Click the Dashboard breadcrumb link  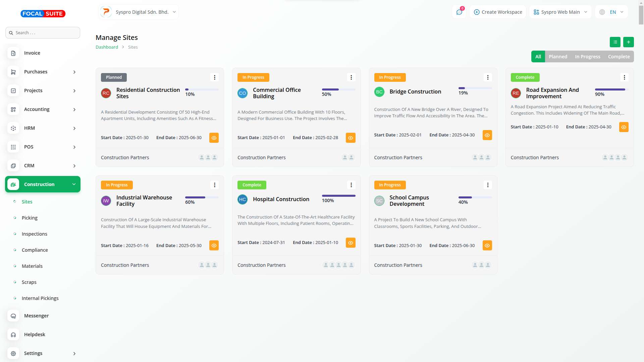pyautogui.click(x=107, y=47)
